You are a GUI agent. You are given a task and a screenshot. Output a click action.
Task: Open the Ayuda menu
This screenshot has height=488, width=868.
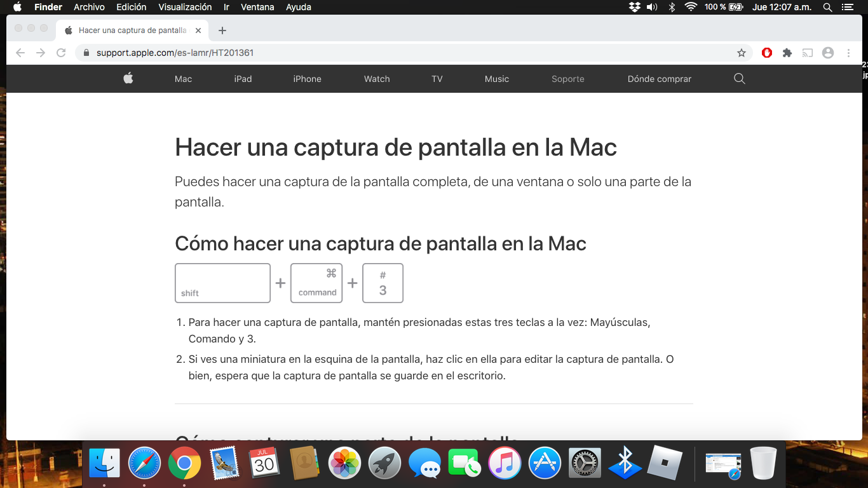click(x=299, y=7)
